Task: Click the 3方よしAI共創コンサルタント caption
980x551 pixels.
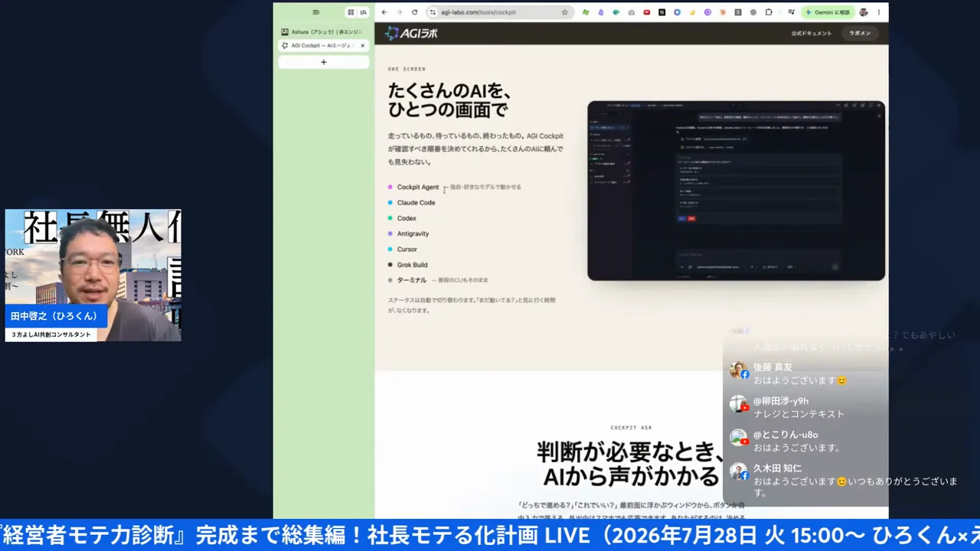Action: pos(51,334)
